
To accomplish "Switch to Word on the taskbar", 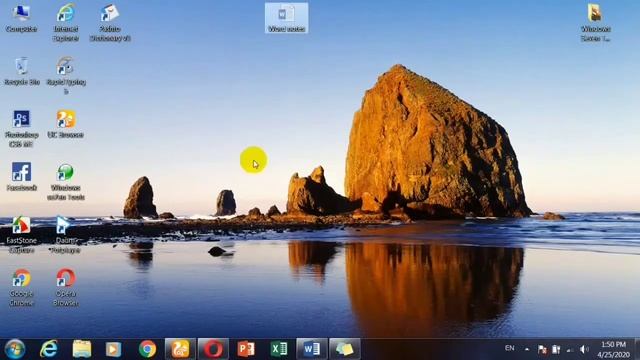I will (x=312, y=349).
